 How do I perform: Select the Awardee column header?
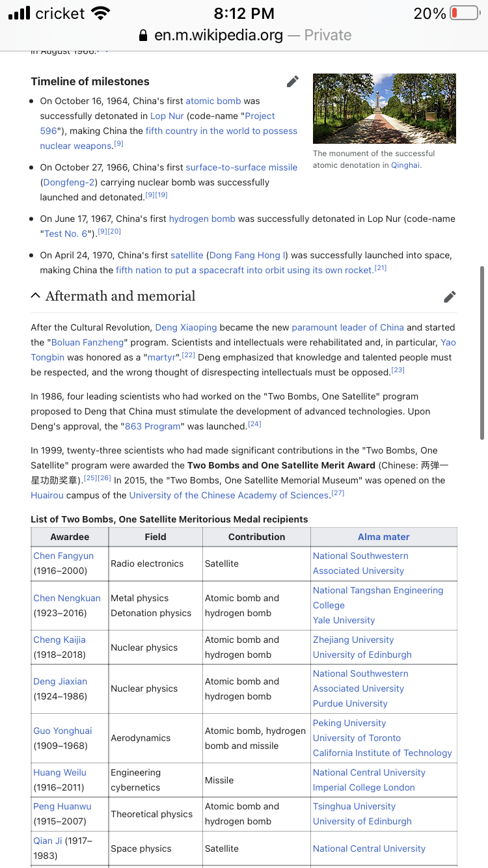tap(70, 537)
